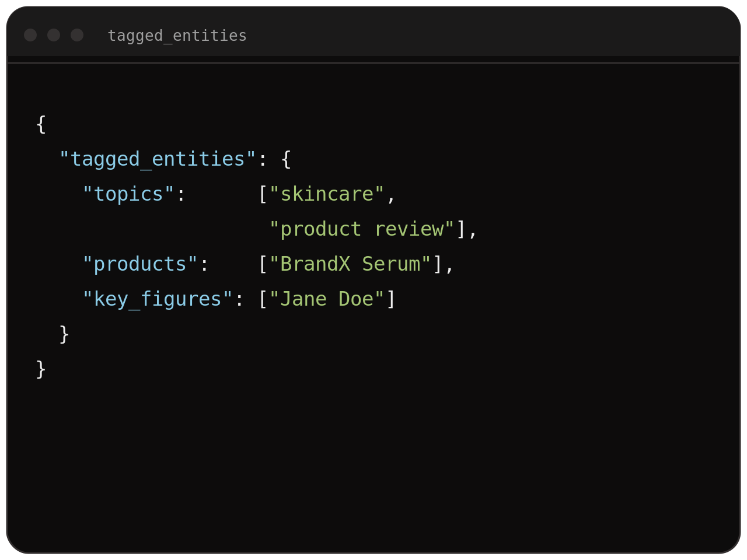Click the first gray window dot
Viewport: 747px width, 560px height.
(x=30, y=35)
